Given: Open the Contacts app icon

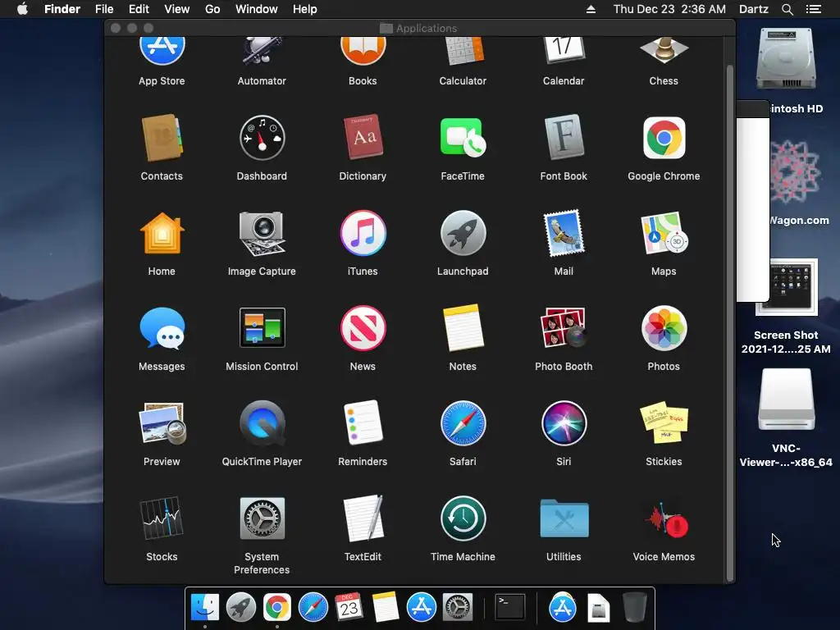Looking at the screenshot, I should point(162,138).
